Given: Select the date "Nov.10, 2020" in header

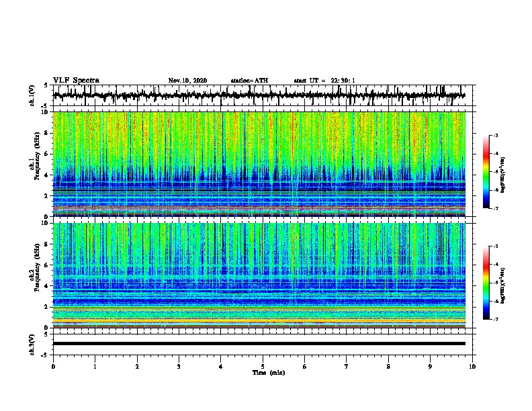Looking at the screenshot, I should pos(187,81).
